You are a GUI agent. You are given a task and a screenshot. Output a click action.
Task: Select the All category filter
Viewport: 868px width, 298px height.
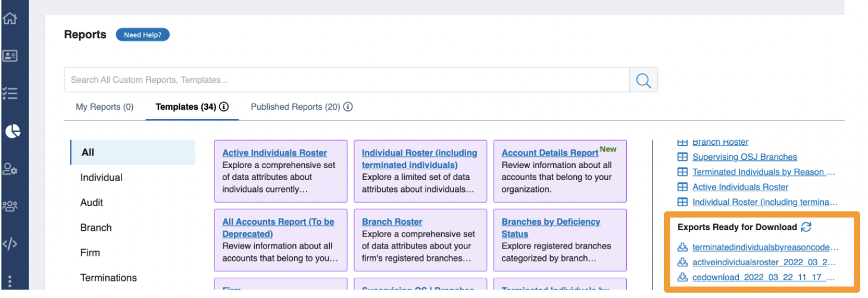(x=133, y=153)
